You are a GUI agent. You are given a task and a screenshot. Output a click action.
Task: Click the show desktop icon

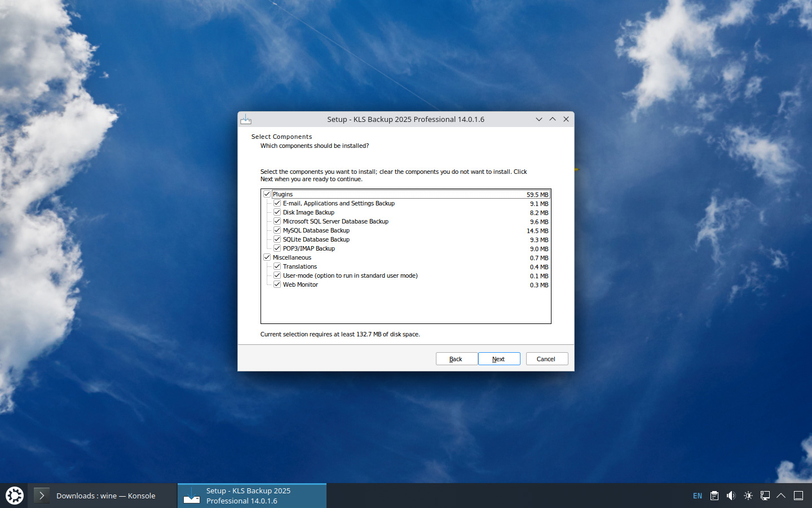[x=798, y=496]
